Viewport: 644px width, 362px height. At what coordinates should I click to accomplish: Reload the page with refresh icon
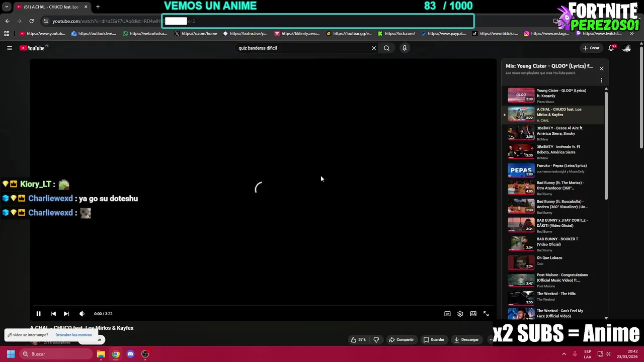tap(31, 21)
